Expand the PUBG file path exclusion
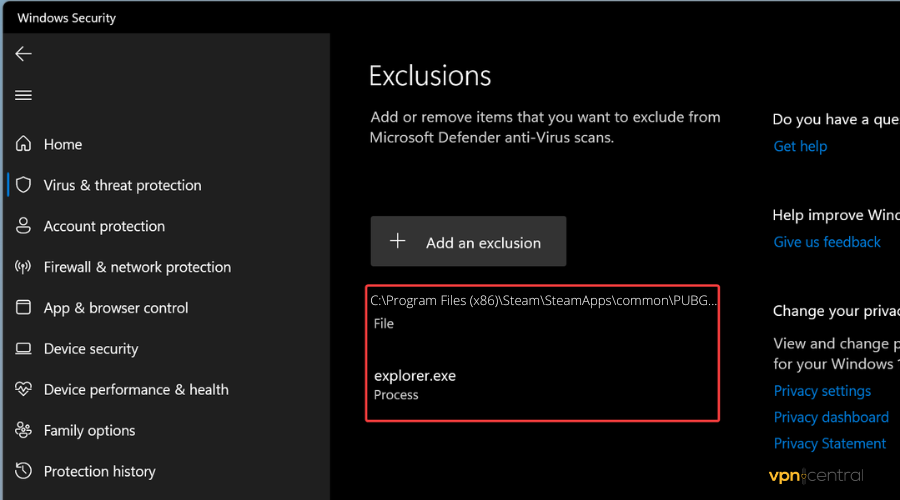Screen dimensions: 900x500 tap(543, 310)
